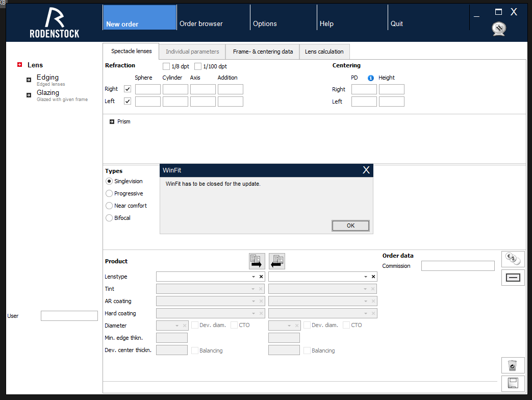532x400 pixels.
Task: Open the price calculation coins icon
Action: pyautogui.click(x=513, y=259)
